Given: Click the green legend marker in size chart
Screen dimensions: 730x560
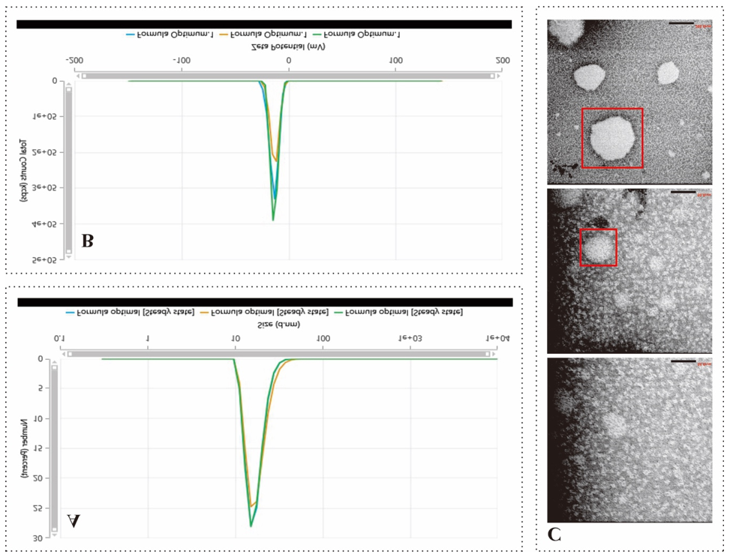Looking at the screenshot, I should (340, 312).
